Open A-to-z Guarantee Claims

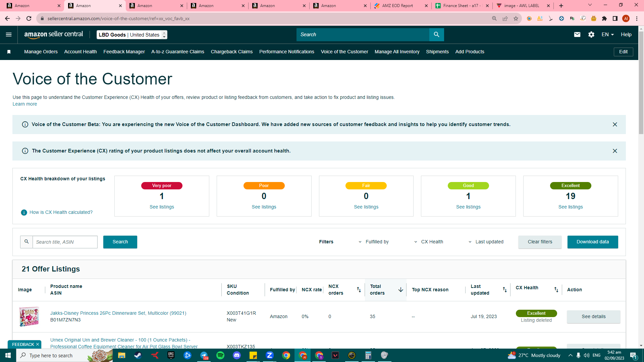[x=178, y=52]
